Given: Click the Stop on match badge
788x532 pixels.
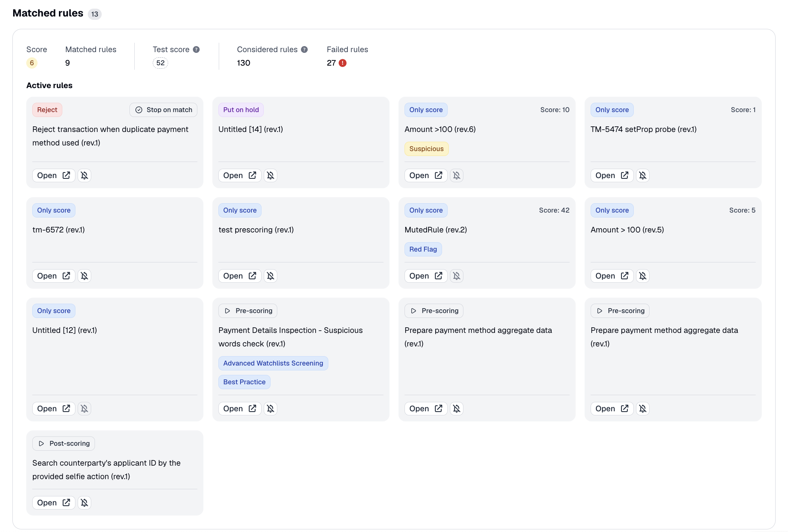Looking at the screenshot, I should click(x=164, y=110).
